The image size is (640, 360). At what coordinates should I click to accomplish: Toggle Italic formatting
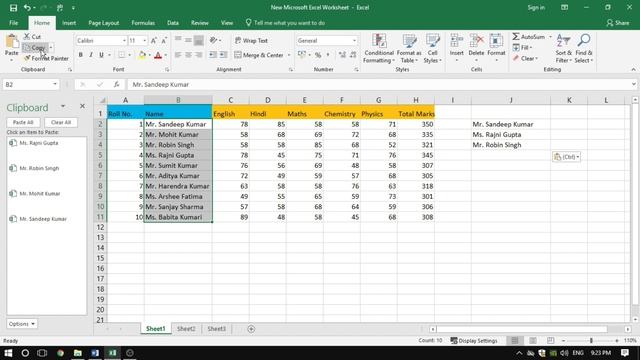click(91, 55)
